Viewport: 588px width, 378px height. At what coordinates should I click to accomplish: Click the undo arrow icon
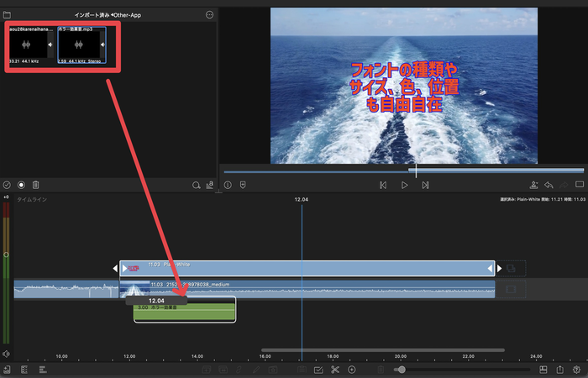(549, 185)
